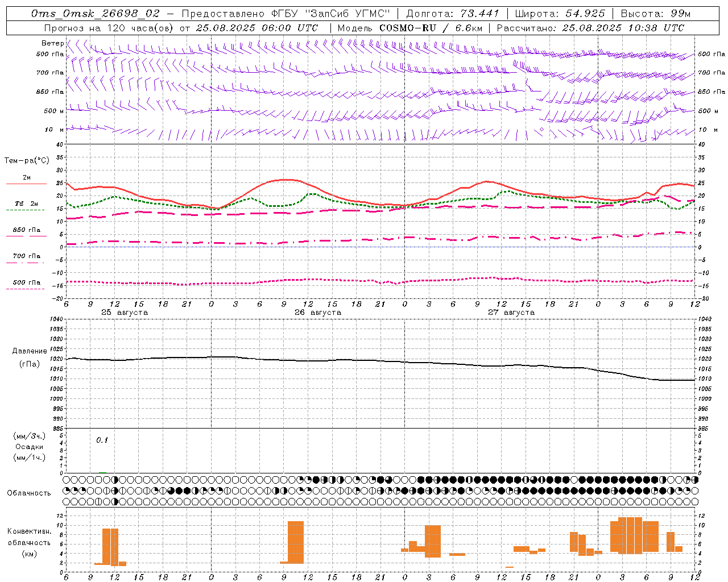
Task: Click the Осадки label
Action: click(x=30, y=447)
